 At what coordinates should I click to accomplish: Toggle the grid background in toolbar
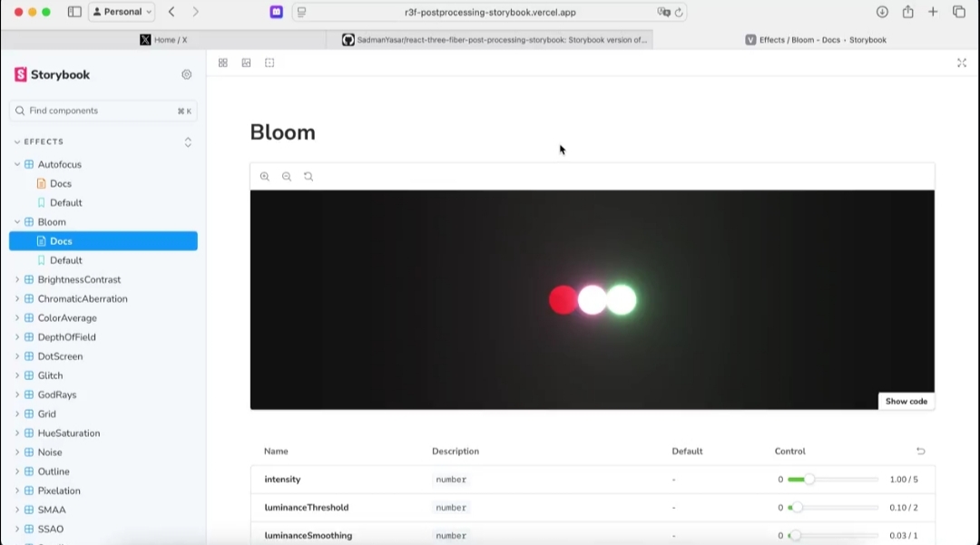coord(223,63)
